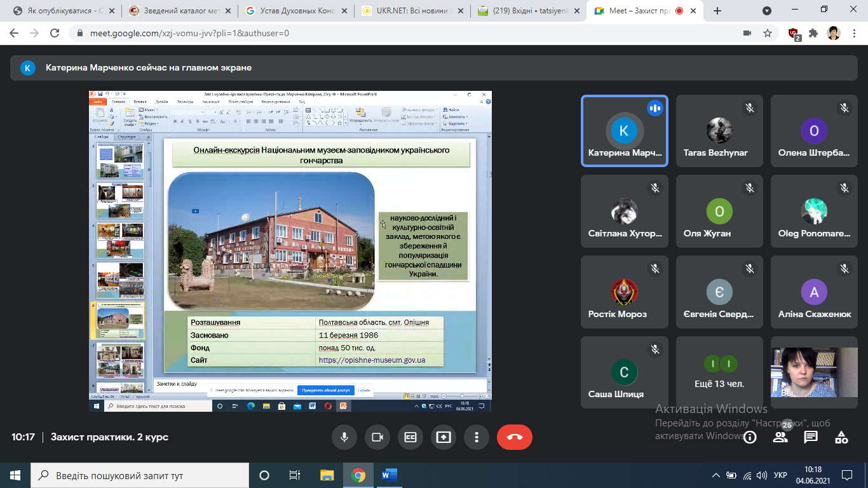Image resolution: width=868 pixels, height=488 pixels.
Task: Open Word from the taskbar
Action: click(389, 475)
